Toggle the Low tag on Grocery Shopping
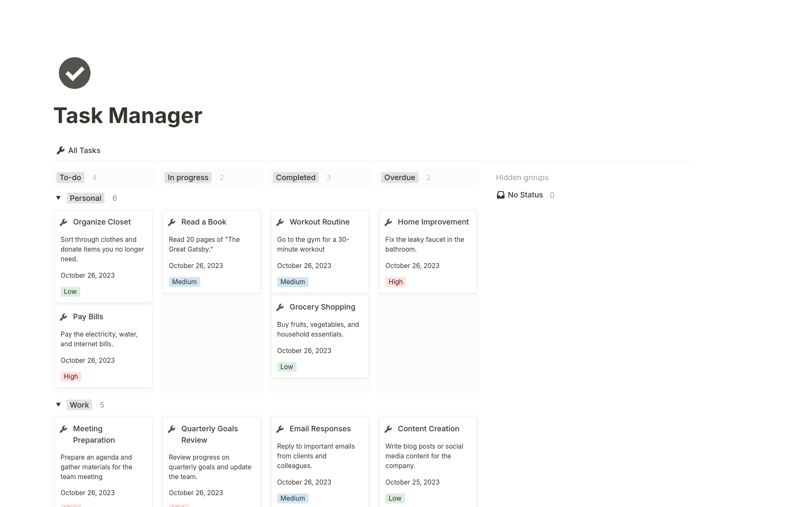 click(x=286, y=367)
